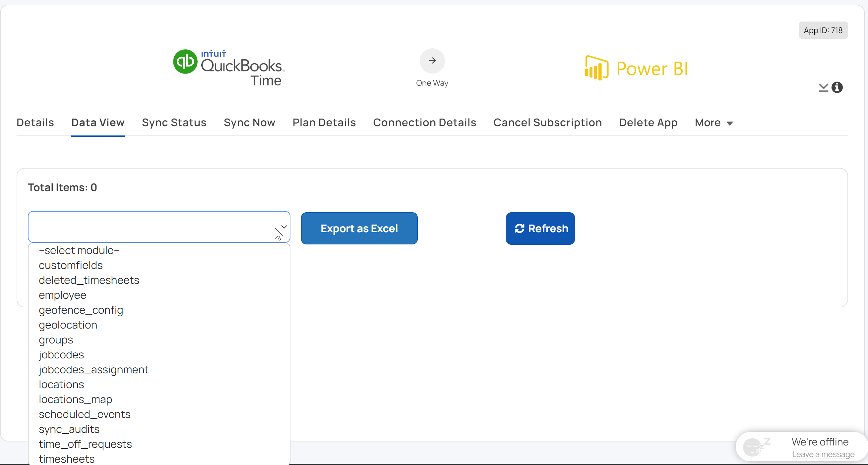Image resolution: width=868 pixels, height=465 pixels.
Task: Click the We're offline chat widget text
Action: pyautogui.click(x=820, y=442)
